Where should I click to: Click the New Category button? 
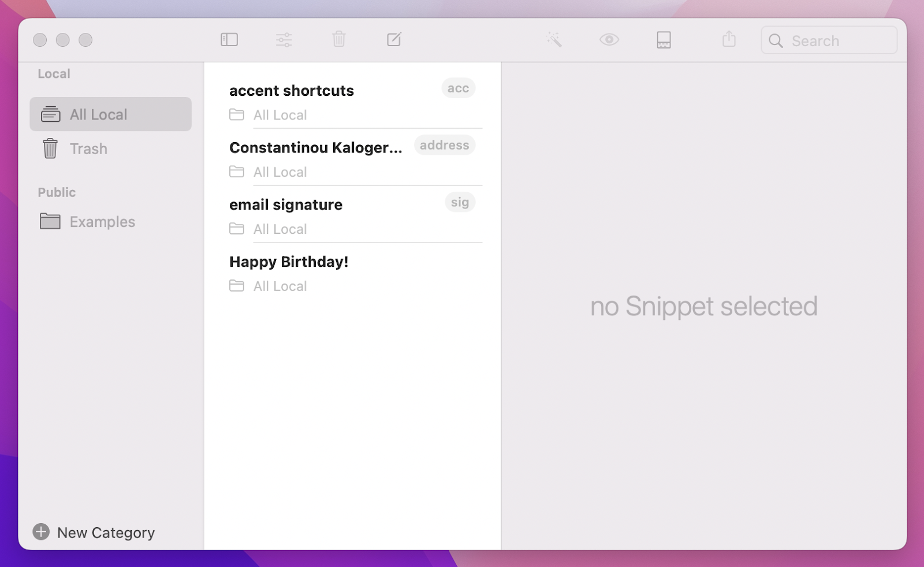point(94,532)
